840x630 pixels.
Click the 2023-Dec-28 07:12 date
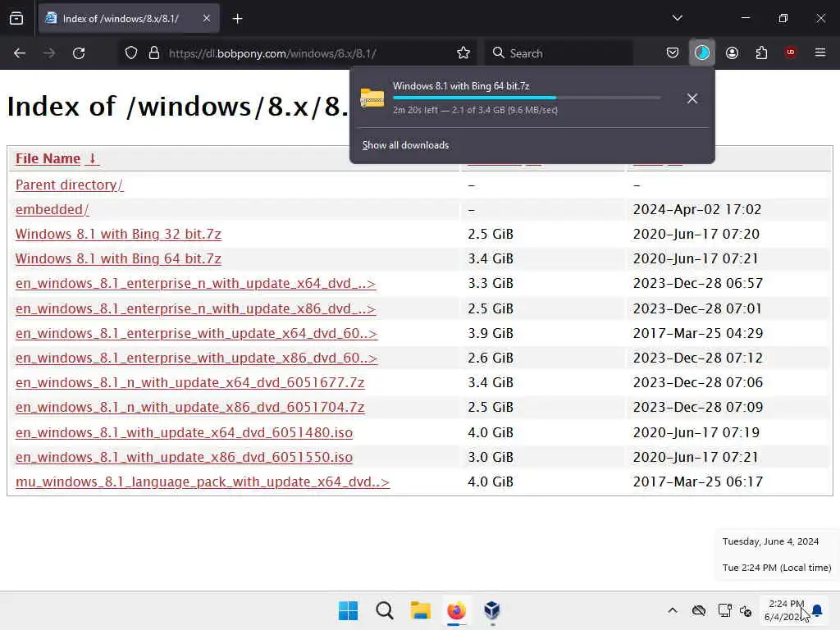[697, 358]
